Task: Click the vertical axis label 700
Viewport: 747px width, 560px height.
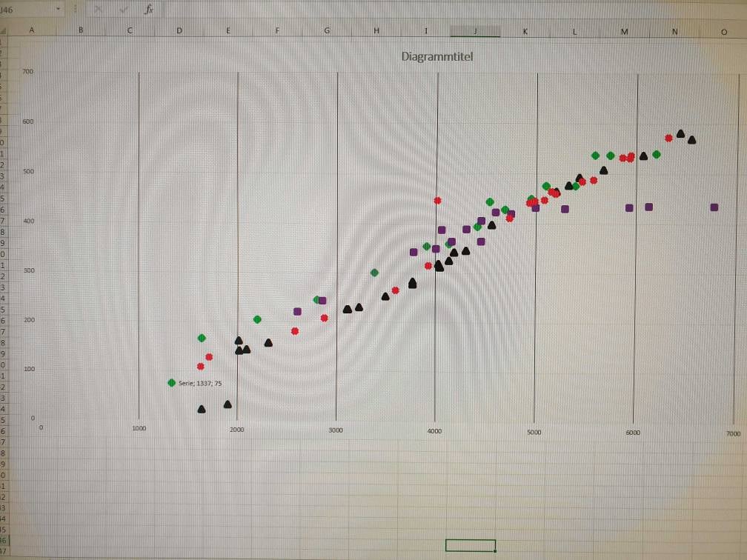Action: coord(28,72)
